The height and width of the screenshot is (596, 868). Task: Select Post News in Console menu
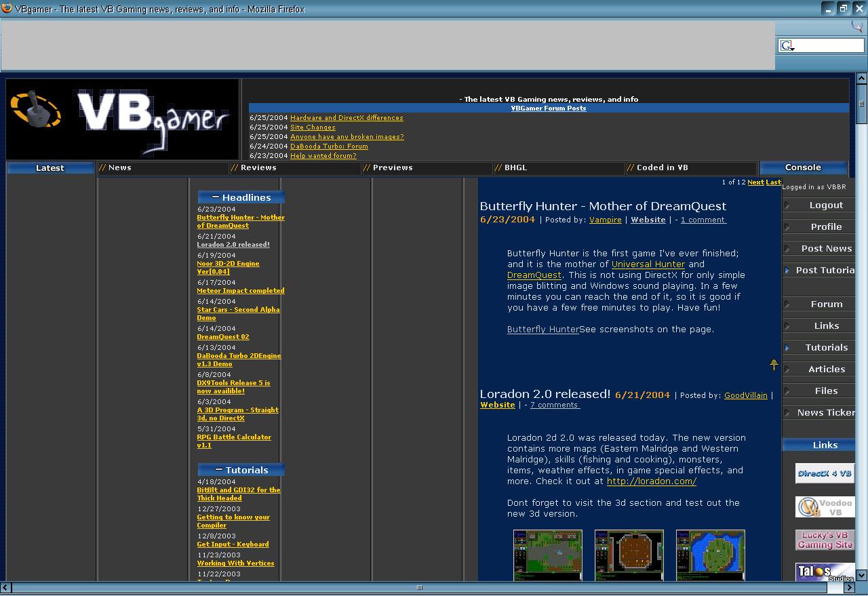(x=826, y=249)
